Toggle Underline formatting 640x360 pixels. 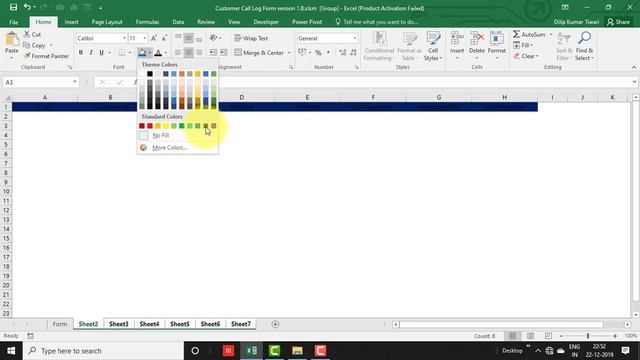(102, 53)
